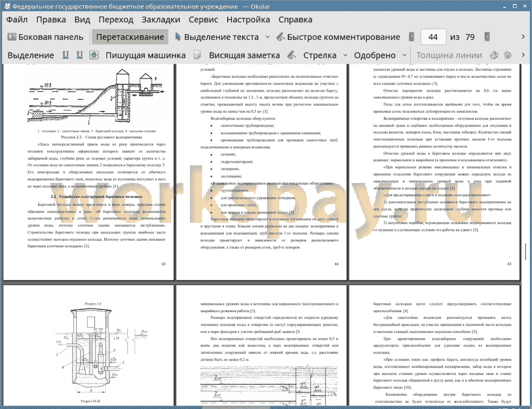The width and height of the screenshot is (532, 409).
Task: Click the bullet item 'сетками;' on page 44
Action: coord(228,154)
